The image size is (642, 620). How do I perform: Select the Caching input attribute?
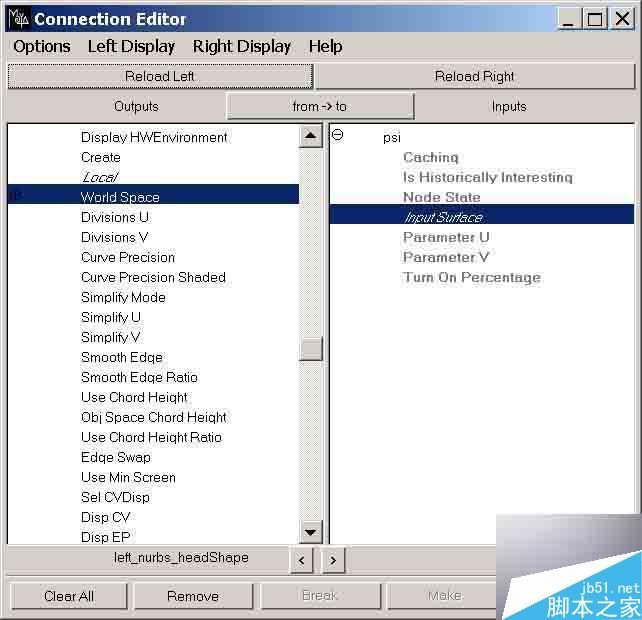[431, 157]
